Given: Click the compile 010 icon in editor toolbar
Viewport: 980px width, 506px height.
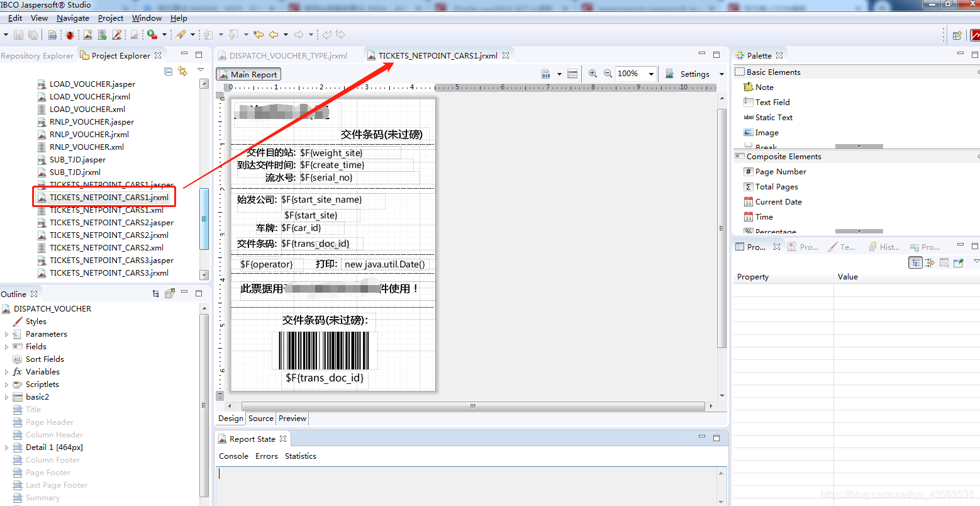Looking at the screenshot, I should point(546,74).
